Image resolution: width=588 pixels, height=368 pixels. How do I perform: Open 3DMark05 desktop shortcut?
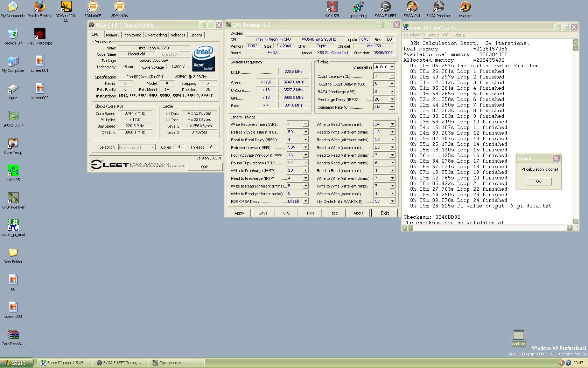[x=93, y=9]
